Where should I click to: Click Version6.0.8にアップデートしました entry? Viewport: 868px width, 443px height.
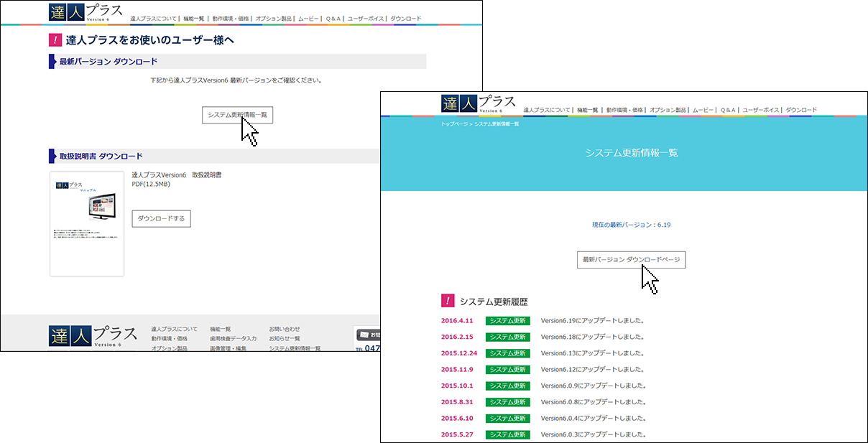coord(594,401)
